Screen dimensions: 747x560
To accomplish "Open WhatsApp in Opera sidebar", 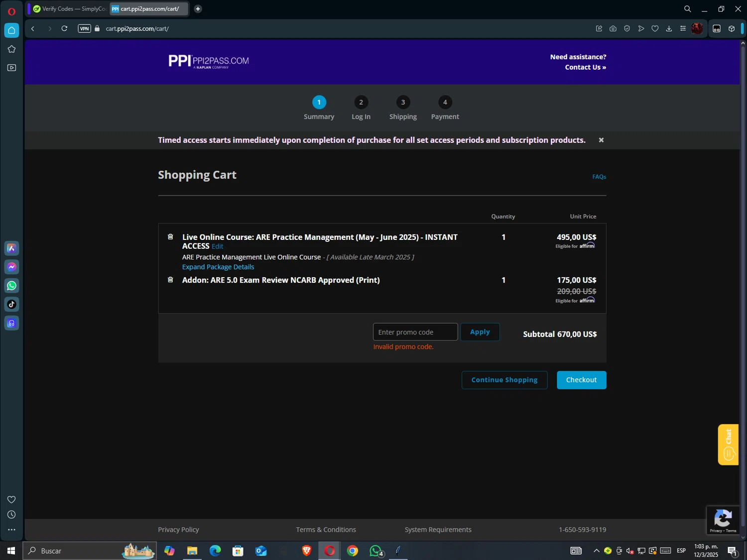I will coord(11,286).
